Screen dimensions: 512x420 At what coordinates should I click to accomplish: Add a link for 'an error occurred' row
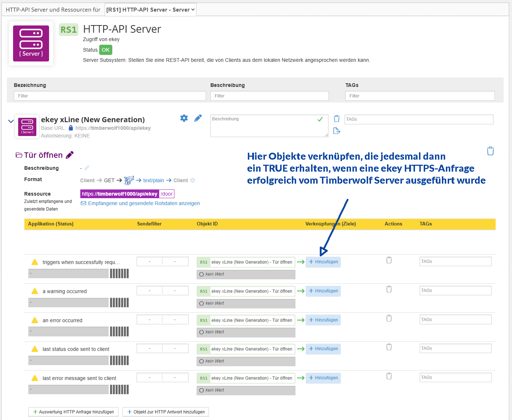coord(323,320)
